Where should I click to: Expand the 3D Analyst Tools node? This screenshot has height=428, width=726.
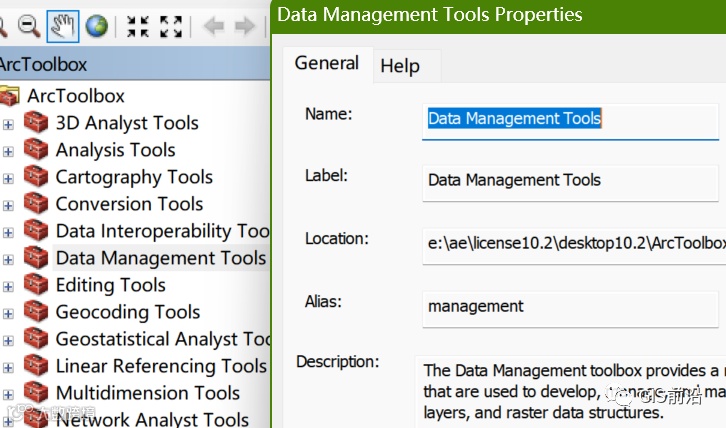point(8,124)
